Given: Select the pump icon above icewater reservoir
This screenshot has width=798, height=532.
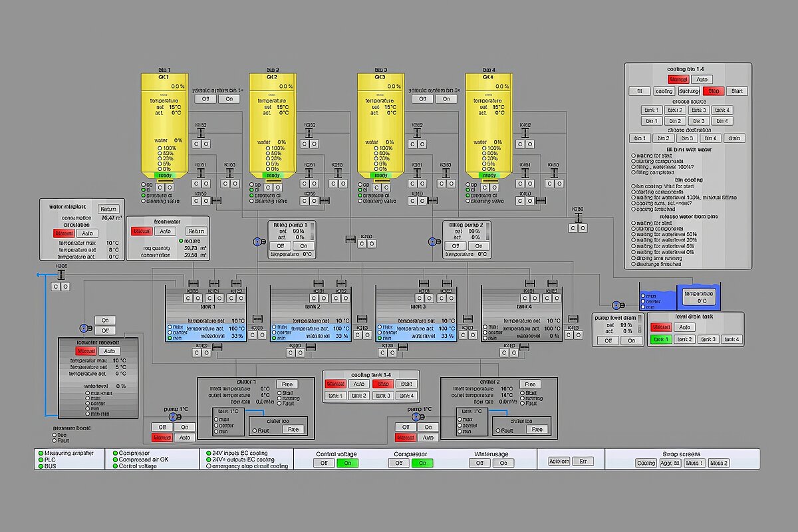Looking at the screenshot, I should click(84, 328).
